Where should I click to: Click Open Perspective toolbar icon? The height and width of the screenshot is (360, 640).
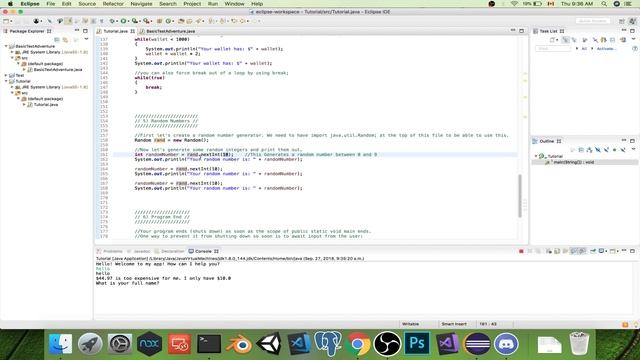(622, 21)
